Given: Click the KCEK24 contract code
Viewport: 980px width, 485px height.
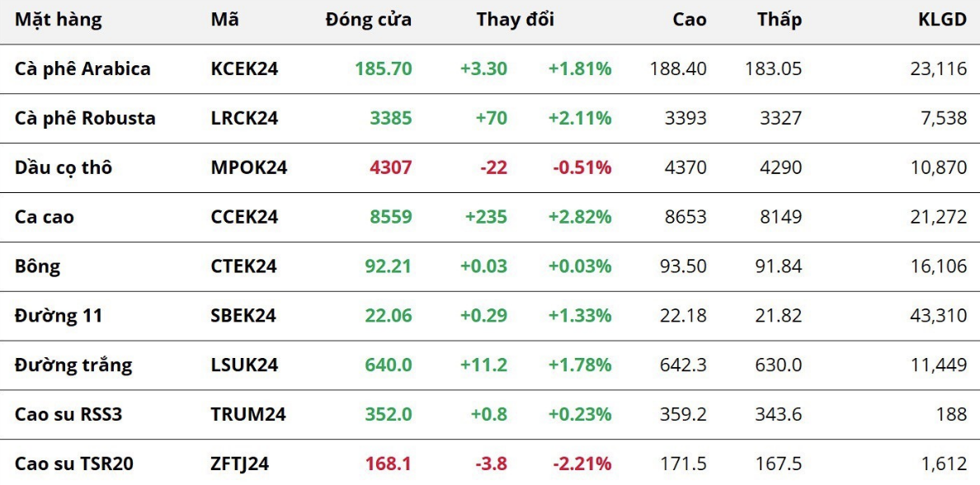Looking at the screenshot, I should coord(244,69).
